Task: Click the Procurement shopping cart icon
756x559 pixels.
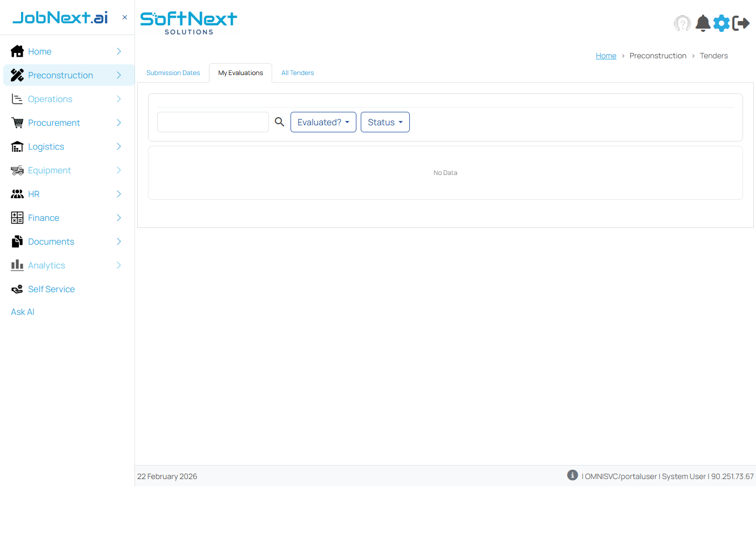Action: tap(17, 123)
